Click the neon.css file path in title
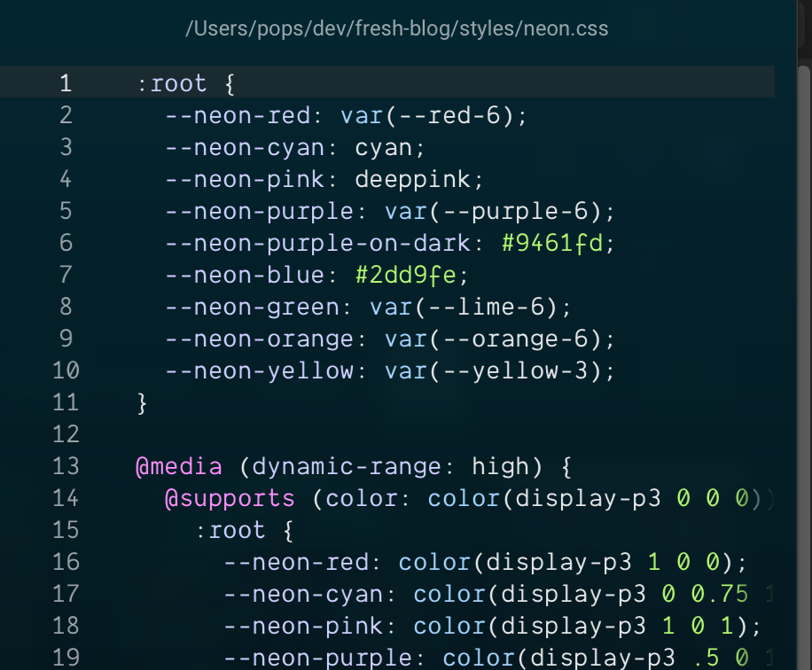The width and height of the screenshot is (812, 670). (396, 29)
